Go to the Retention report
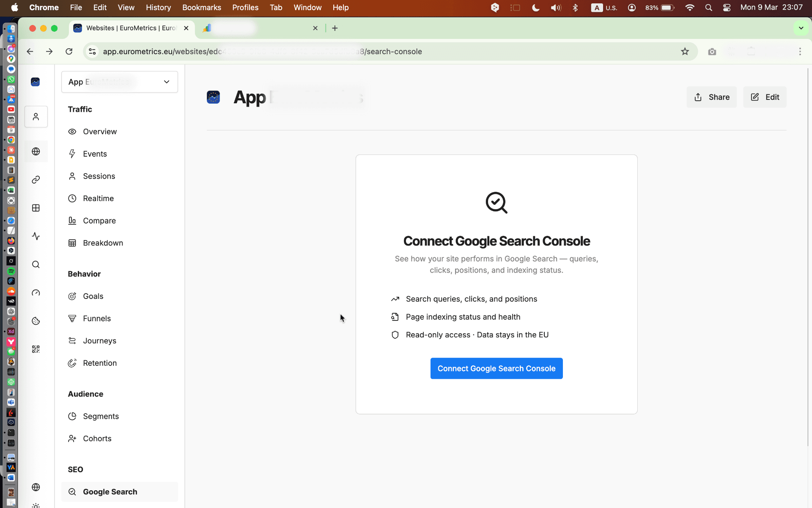The image size is (812, 508). (x=120, y=363)
